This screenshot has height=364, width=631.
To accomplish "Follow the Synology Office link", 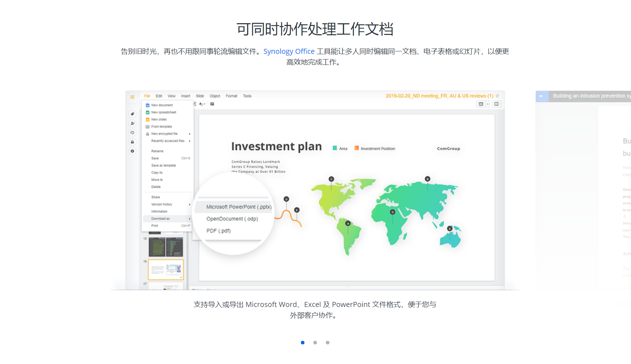I will pyautogui.click(x=289, y=51).
